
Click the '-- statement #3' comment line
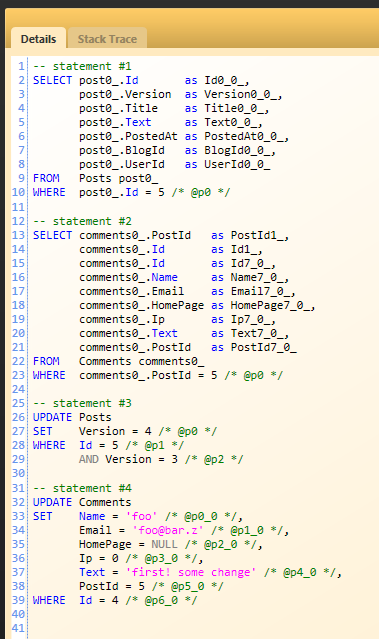point(82,403)
